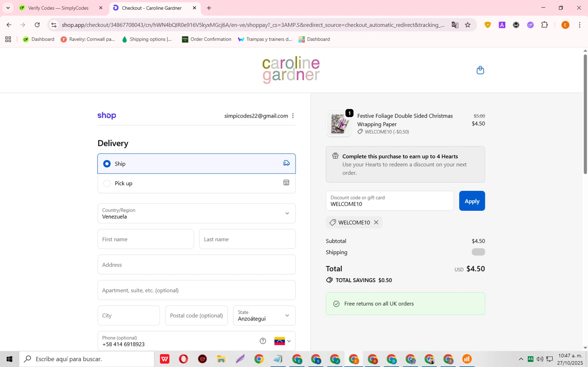Screen dimensions: 588x367
Task: Close the Verify Codes tab
Action: click(101, 8)
